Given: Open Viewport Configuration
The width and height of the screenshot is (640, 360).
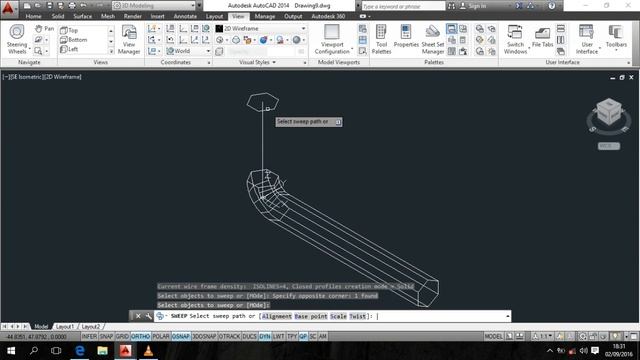Looking at the screenshot, I should click(332, 39).
